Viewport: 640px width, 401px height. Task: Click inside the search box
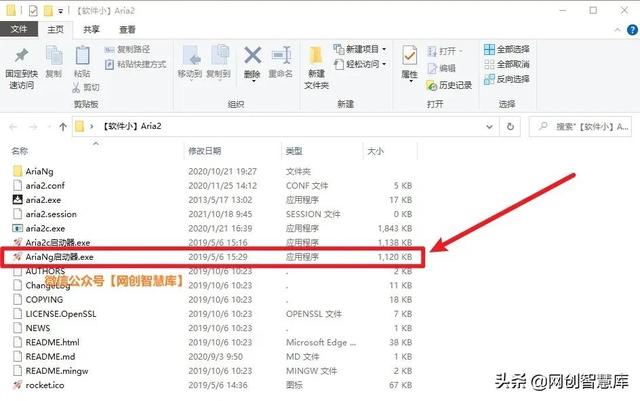(580, 127)
